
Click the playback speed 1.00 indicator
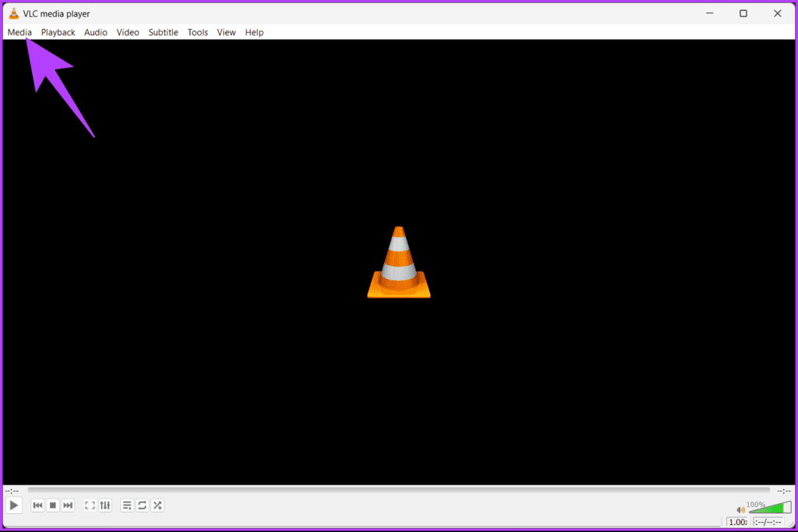click(737, 523)
